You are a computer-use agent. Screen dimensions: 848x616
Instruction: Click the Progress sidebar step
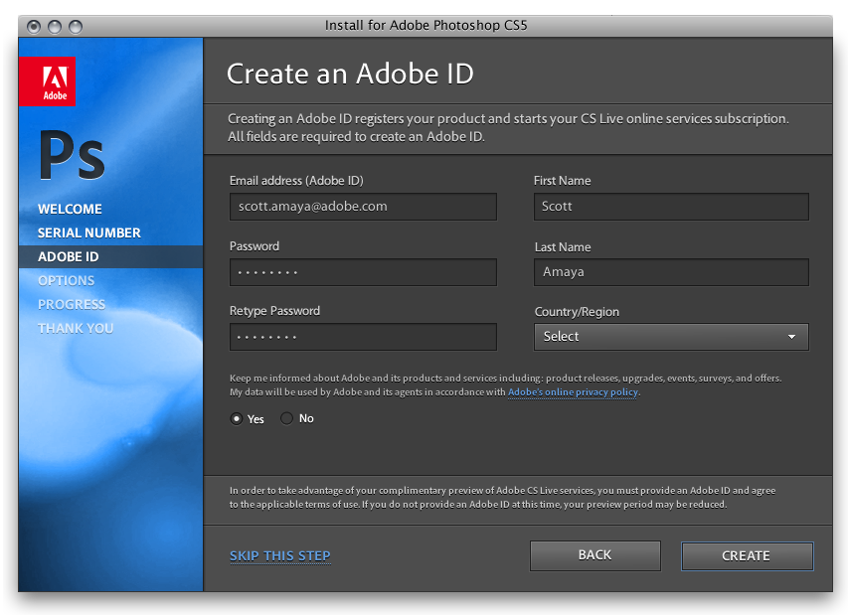pos(72,304)
